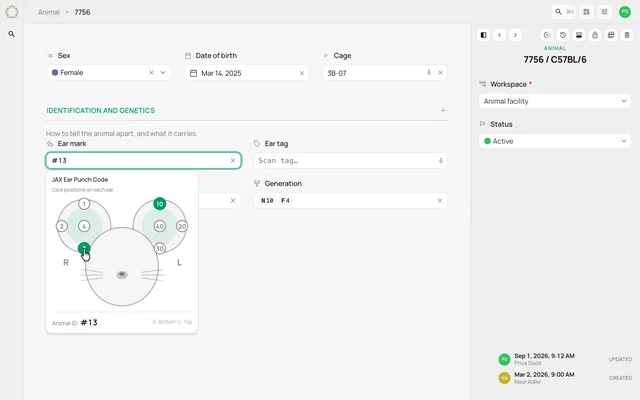Toggle the side panel layout icon
640x400 pixels.
484,35
